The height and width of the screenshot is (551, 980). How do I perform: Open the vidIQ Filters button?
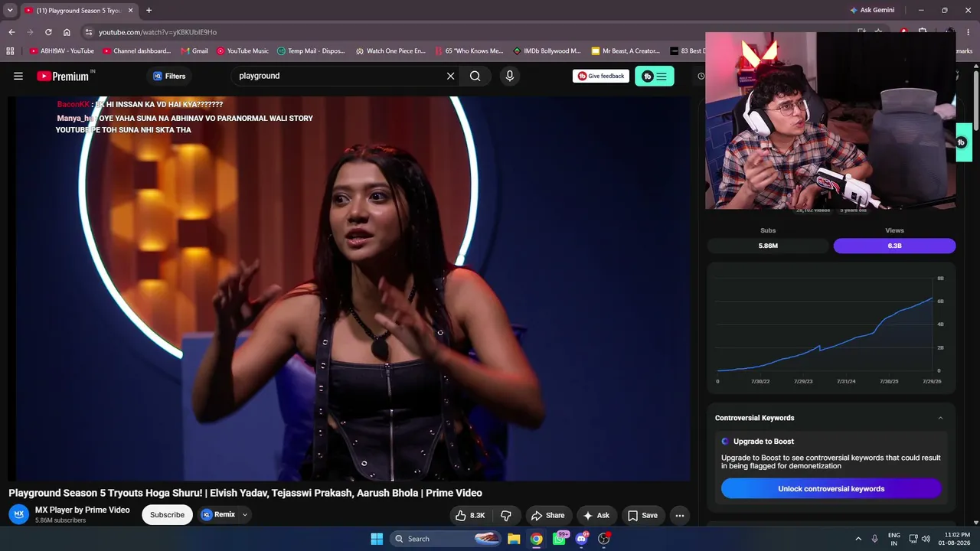(x=169, y=76)
